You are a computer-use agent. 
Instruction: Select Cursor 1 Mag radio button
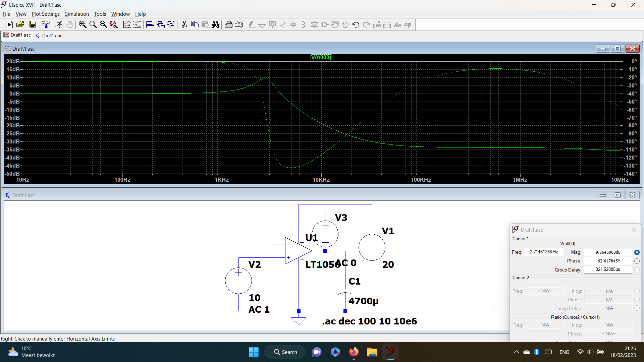pos(637,252)
